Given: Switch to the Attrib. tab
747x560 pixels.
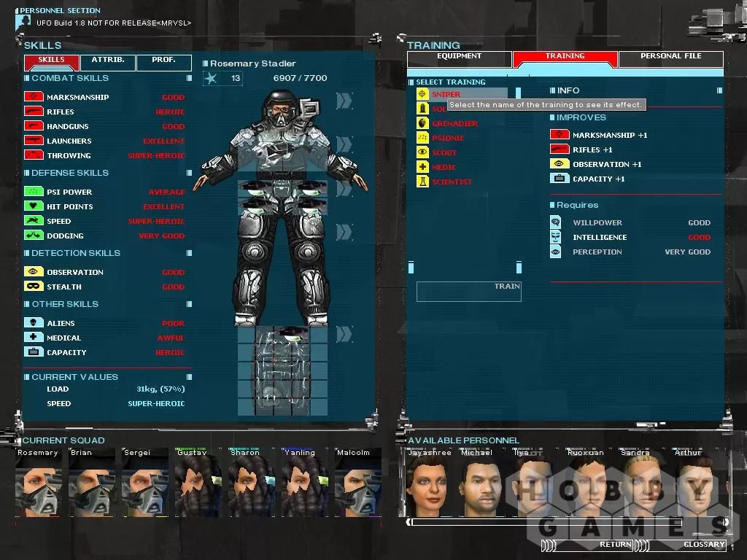Looking at the screenshot, I should (108, 62).
